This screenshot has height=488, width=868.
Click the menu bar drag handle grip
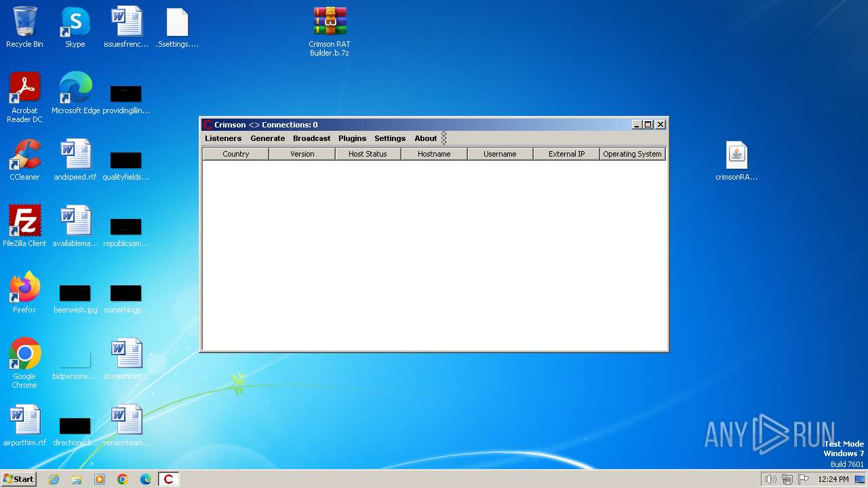click(x=444, y=138)
